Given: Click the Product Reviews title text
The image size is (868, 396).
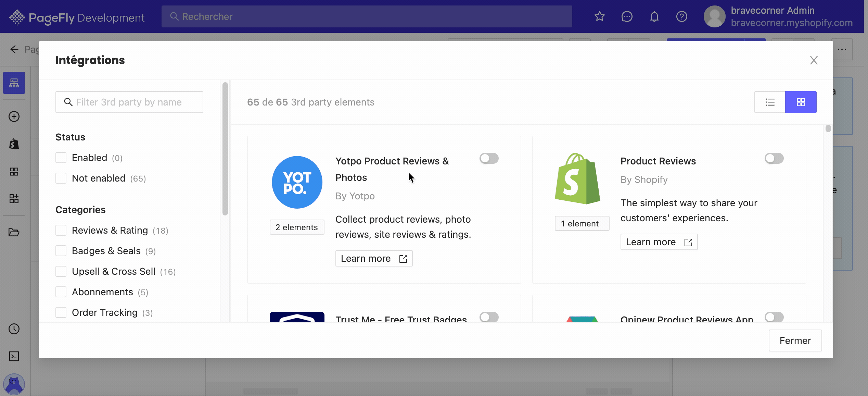Looking at the screenshot, I should point(658,161).
